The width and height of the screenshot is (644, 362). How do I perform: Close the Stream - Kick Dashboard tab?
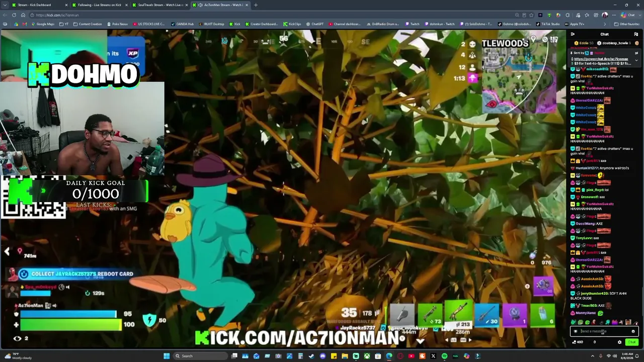[66, 5]
